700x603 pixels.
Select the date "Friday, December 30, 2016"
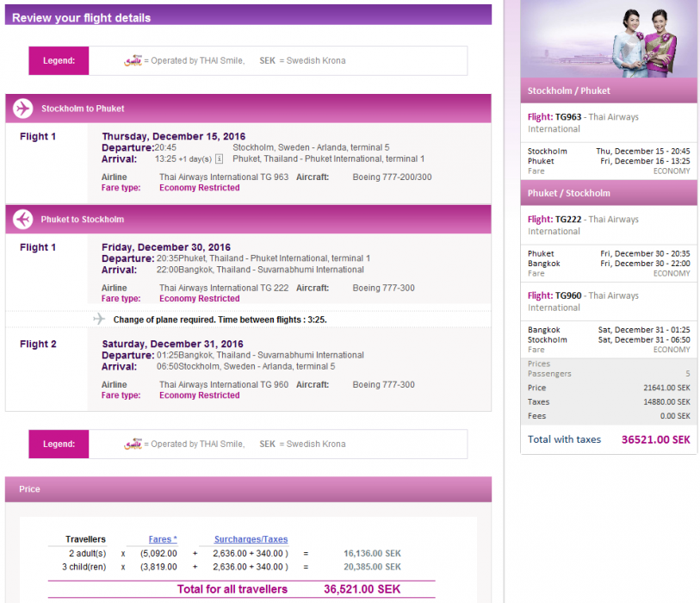166,247
